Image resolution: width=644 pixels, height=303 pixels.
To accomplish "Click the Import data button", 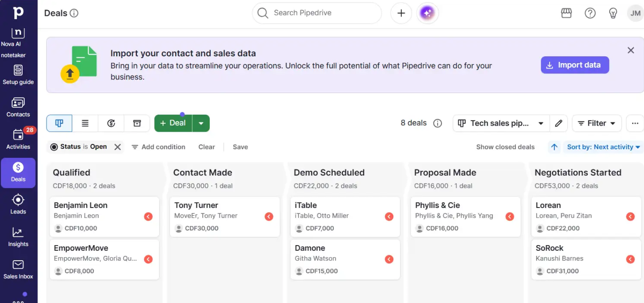I will [x=575, y=65].
